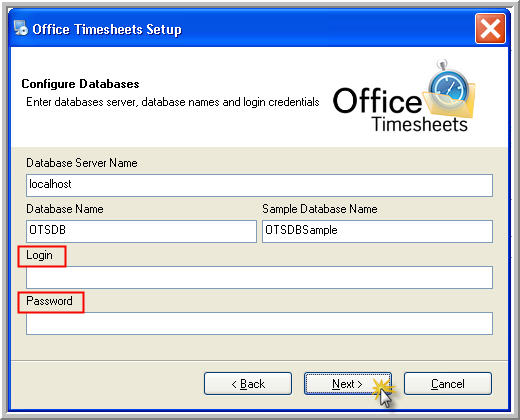Click the large "Office" logo text
This screenshot has width=520, height=420.
(377, 100)
